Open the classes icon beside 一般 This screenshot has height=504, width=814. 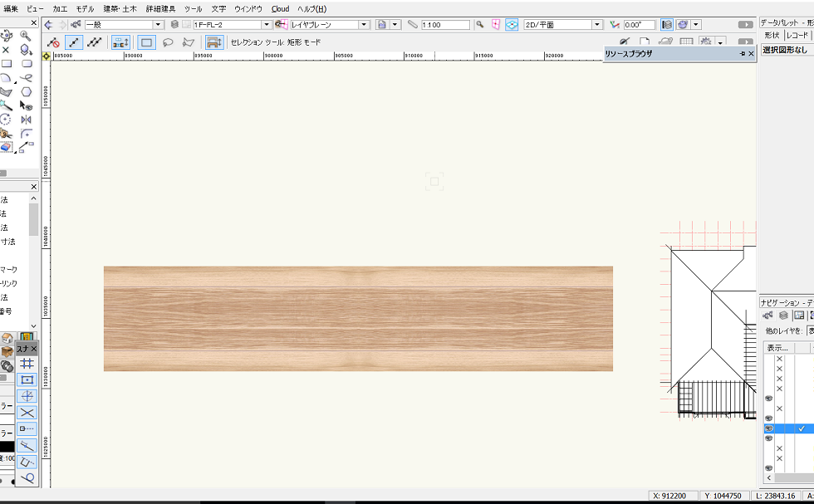tap(76, 24)
